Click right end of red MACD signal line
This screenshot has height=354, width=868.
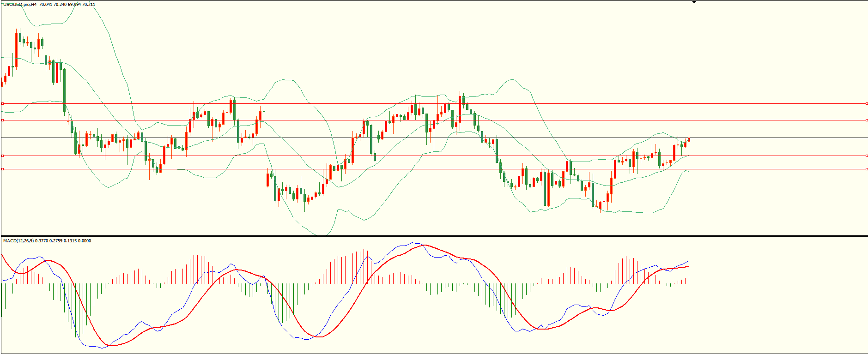[688, 267]
